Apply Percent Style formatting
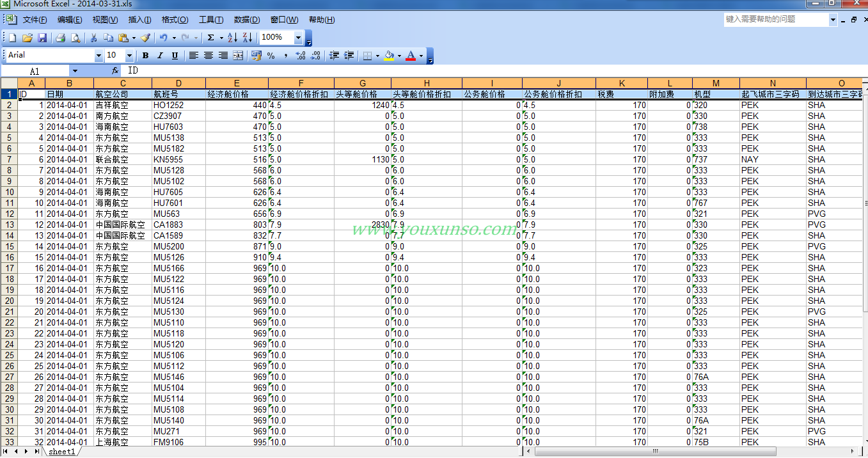This screenshot has width=868, height=458. tap(271, 56)
